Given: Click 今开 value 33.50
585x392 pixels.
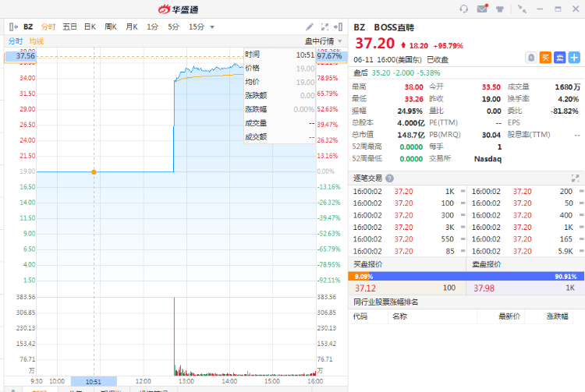Looking at the screenshot, I should point(491,87).
